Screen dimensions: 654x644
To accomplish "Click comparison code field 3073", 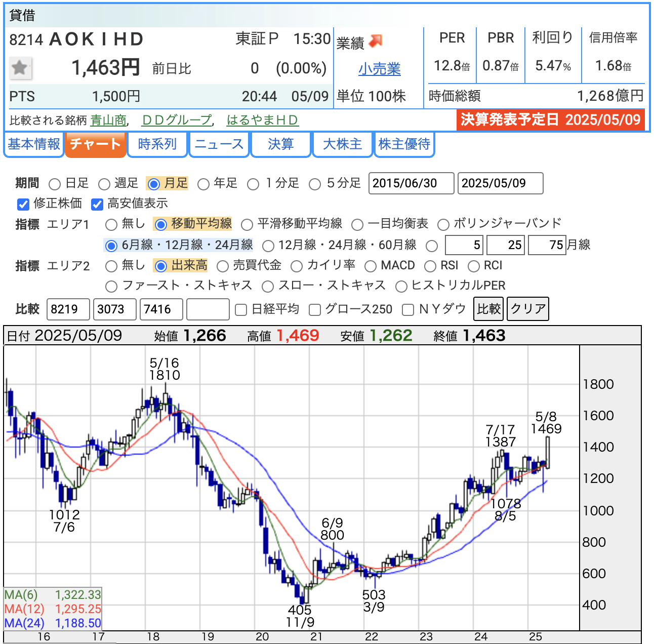I will 115,309.
